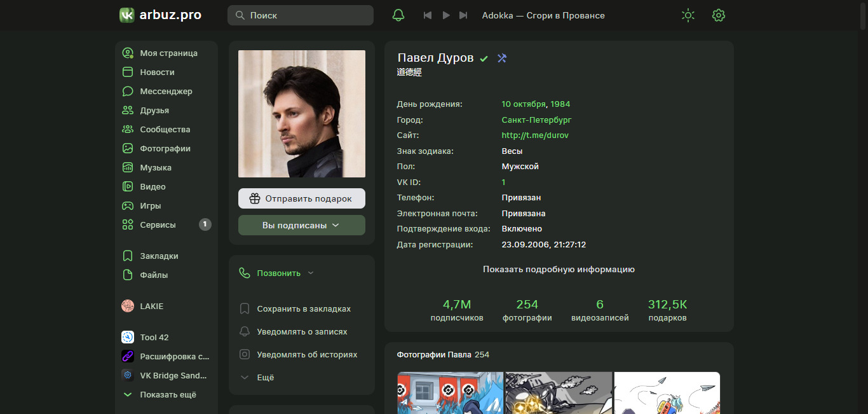
Task: Open notifications bell icon
Action: (x=398, y=15)
